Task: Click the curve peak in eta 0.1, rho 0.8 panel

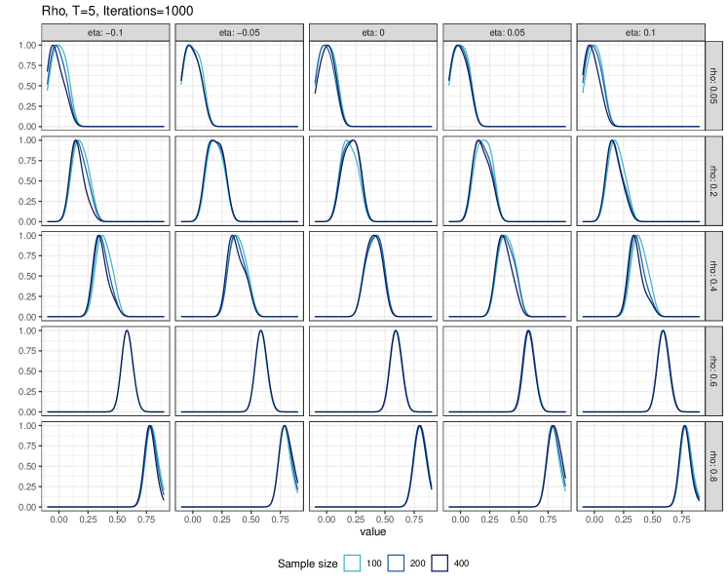Action: coord(685,426)
